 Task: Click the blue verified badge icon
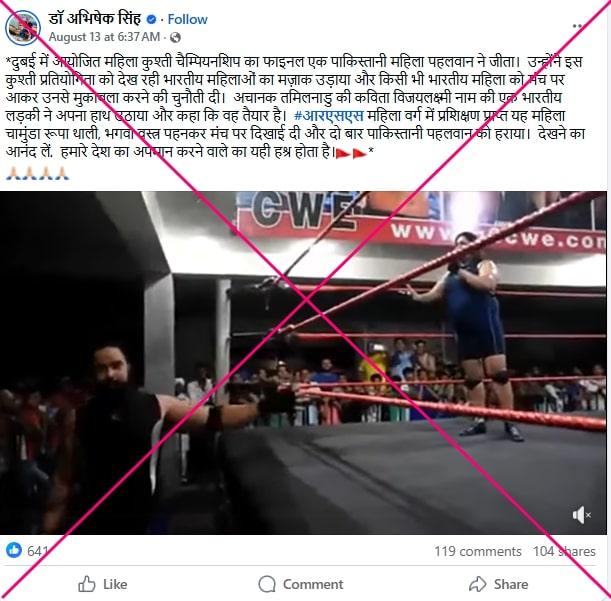point(152,19)
